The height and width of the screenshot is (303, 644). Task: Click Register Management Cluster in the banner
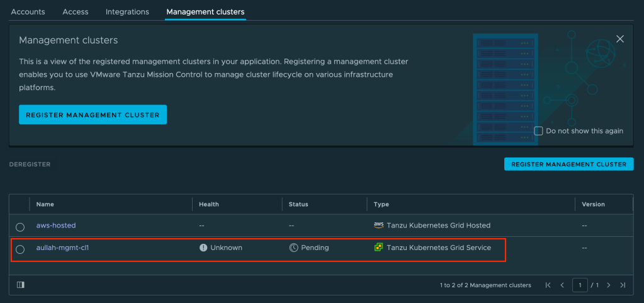(93, 115)
